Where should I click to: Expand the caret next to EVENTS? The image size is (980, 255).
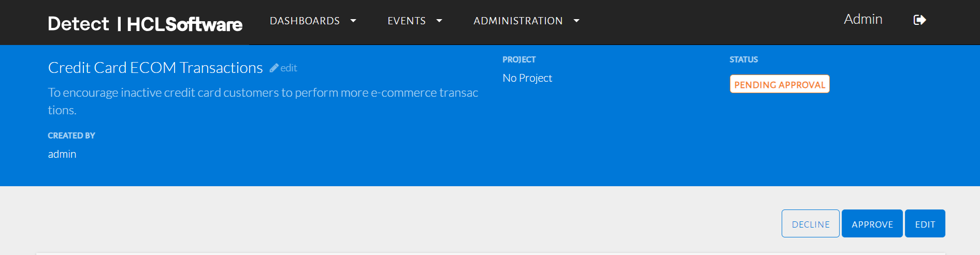(439, 21)
